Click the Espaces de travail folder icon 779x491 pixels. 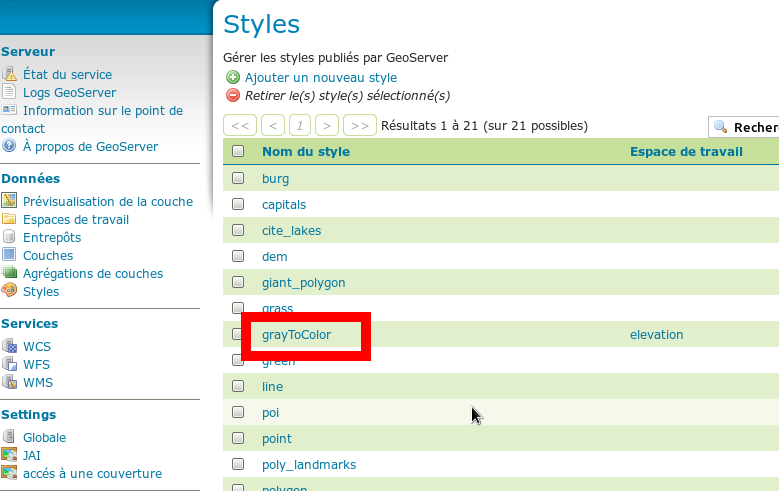[x=9, y=219]
